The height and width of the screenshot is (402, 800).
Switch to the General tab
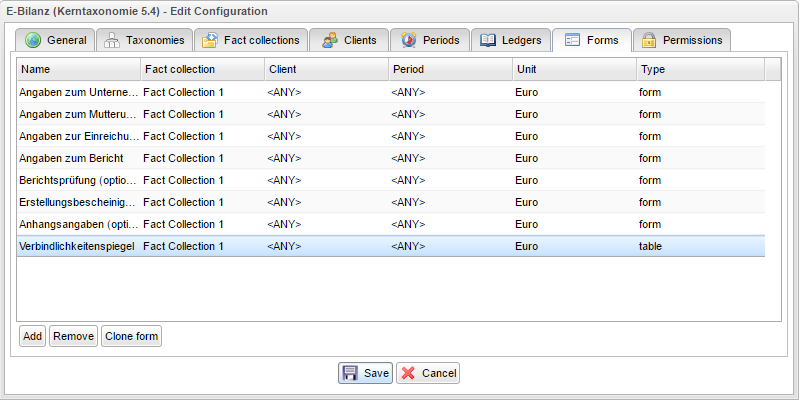point(55,40)
